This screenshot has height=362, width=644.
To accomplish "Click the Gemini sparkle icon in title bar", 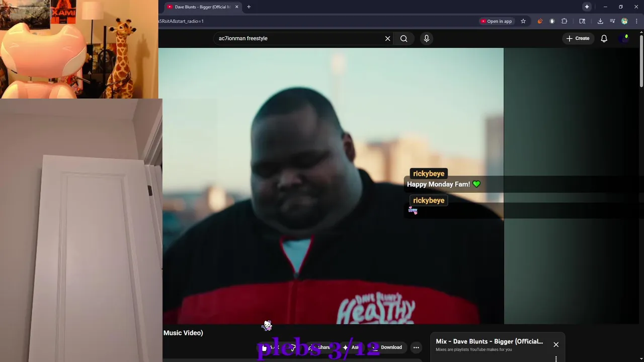I will (x=587, y=7).
